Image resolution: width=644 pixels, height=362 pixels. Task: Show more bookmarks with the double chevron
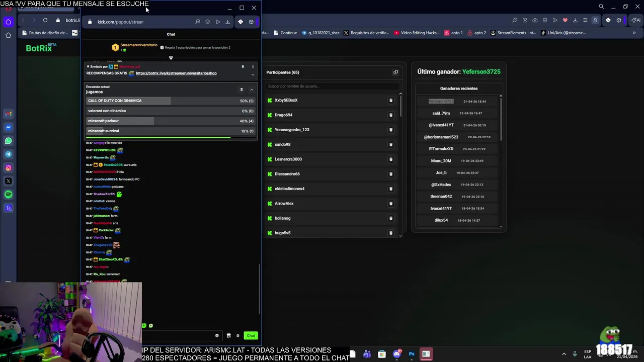click(634, 33)
